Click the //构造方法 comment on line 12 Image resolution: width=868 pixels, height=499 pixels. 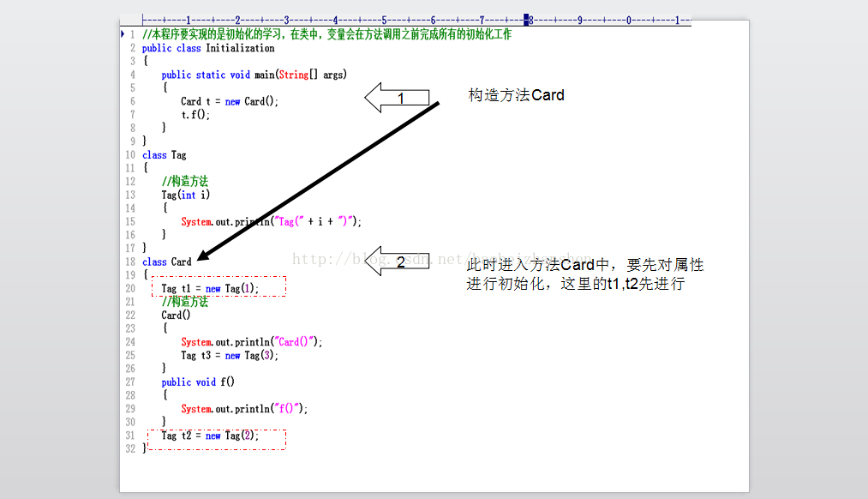pos(185,181)
